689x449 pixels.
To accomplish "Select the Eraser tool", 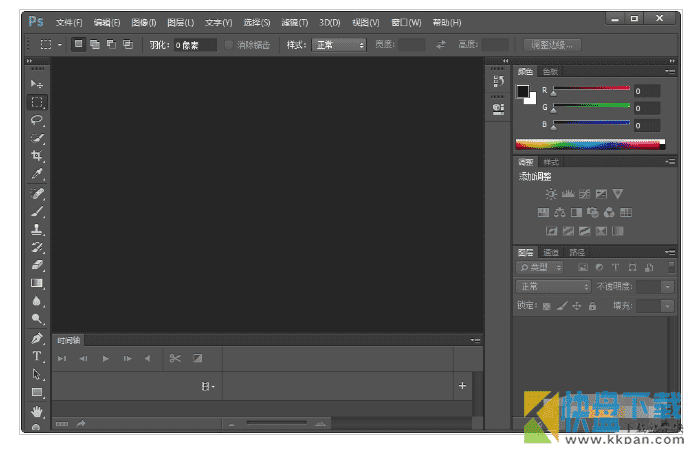I will coord(37,265).
